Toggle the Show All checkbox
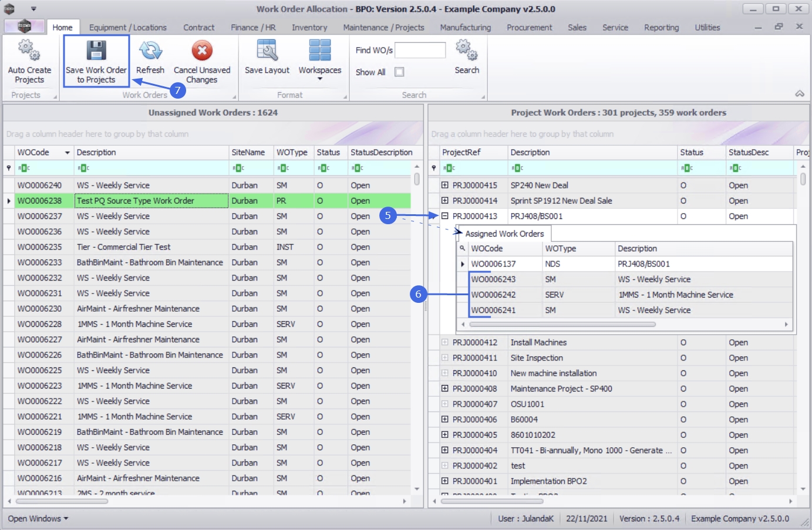Image resolution: width=812 pixels, height=530 pixels. 399,72
